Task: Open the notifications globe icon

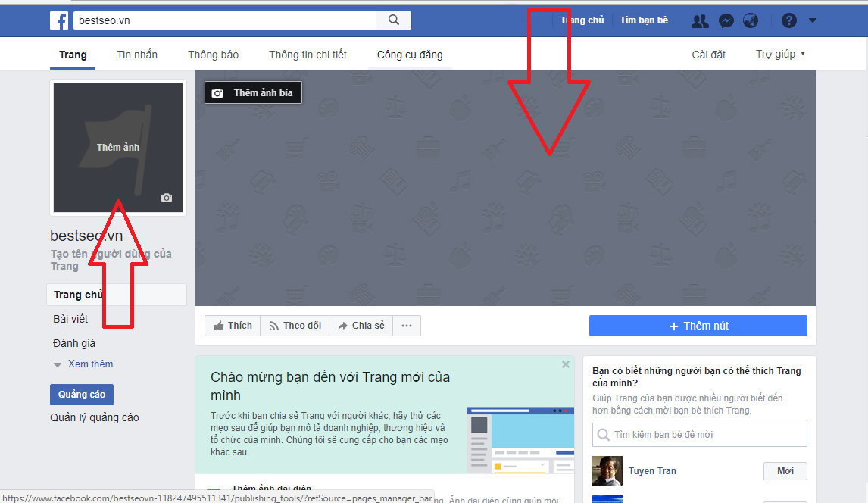Action: 750,20
